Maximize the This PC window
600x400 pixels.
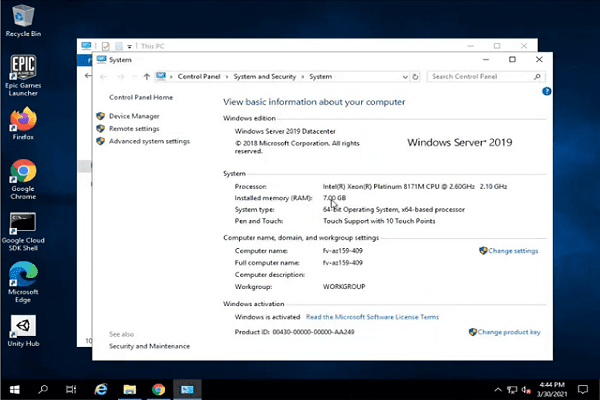[497, 46]
